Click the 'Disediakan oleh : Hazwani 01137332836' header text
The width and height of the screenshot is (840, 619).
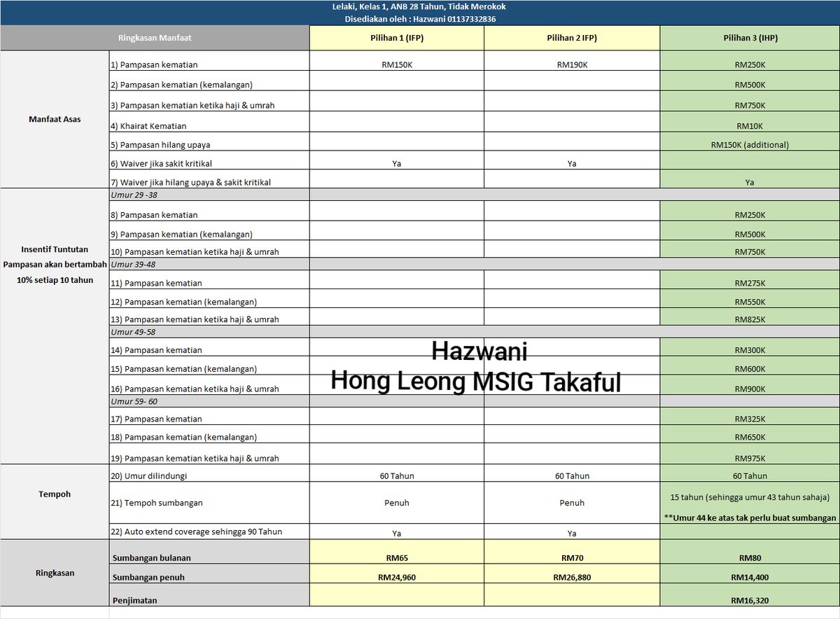tap(420, 19)
